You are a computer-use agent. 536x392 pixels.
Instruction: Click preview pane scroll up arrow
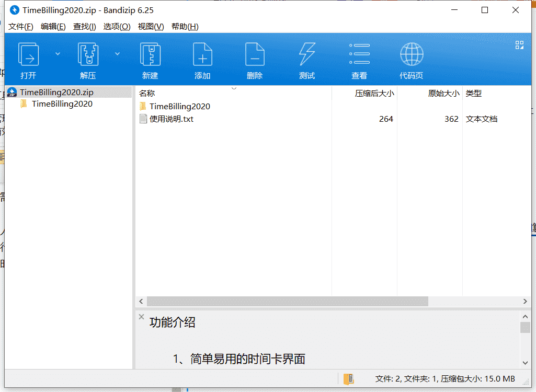pos(525,317)
